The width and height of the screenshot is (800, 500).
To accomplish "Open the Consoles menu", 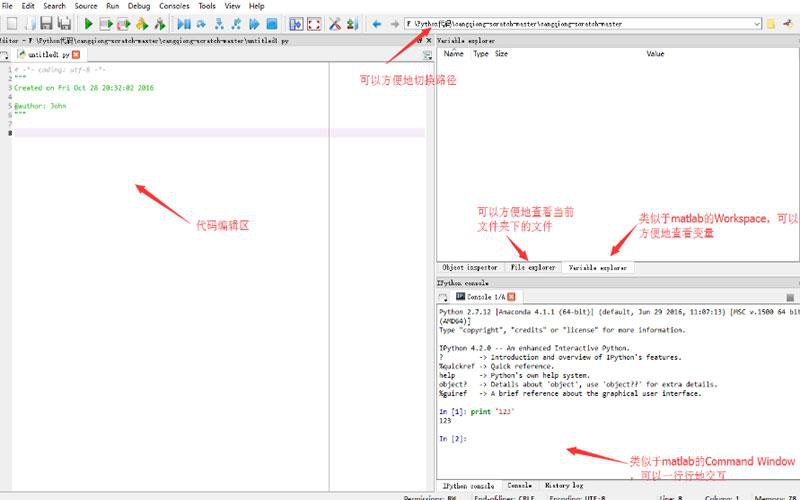I will pos(174,6).
